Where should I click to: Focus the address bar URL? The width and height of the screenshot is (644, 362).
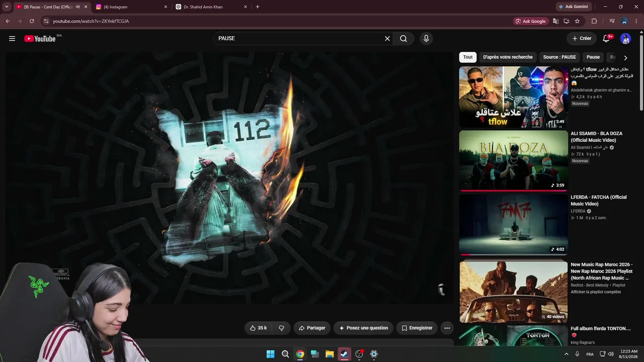point(91,21)
